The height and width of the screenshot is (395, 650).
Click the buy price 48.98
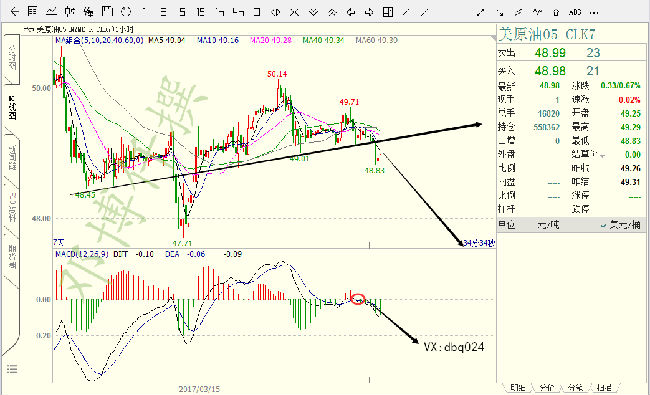coord(550,71)
